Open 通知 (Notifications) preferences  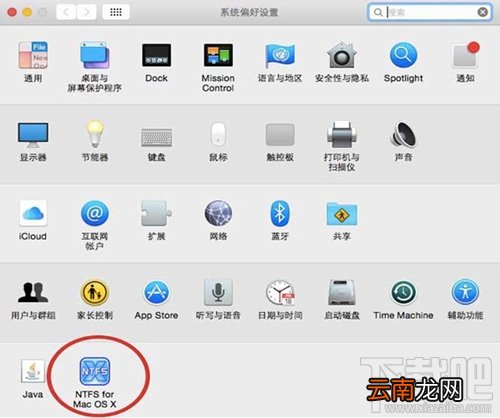pos(465,55)
